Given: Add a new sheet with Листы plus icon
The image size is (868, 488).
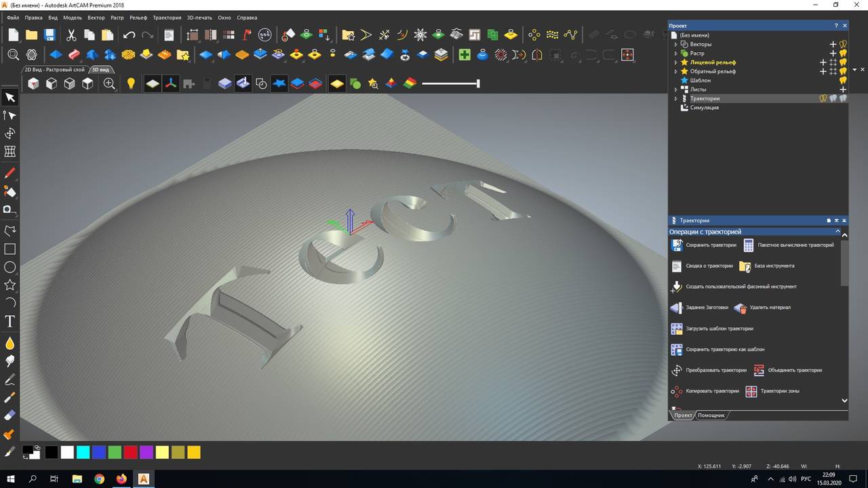Looking at the screenshot, I should click(x=844, y=89).
